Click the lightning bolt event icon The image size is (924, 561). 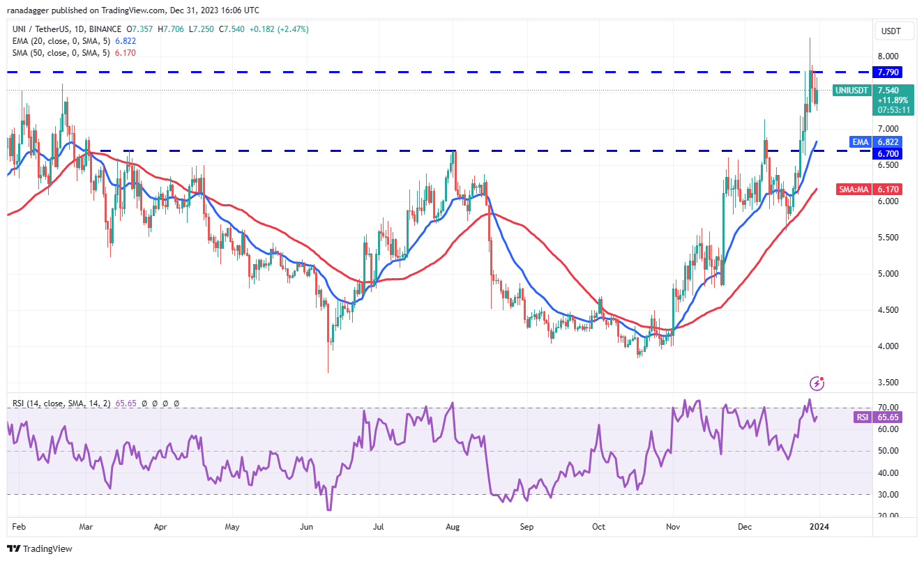[x=817, y=383]
